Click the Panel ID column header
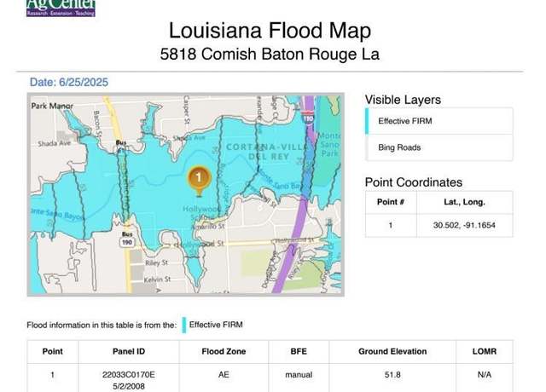This screenshot has height=392, width=546. coord(129,351)
